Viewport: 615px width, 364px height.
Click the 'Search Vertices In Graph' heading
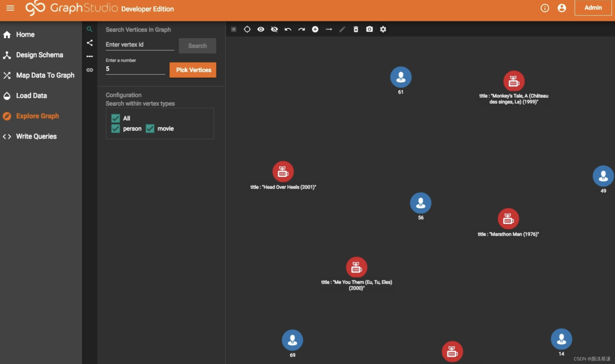pos(138,30)
